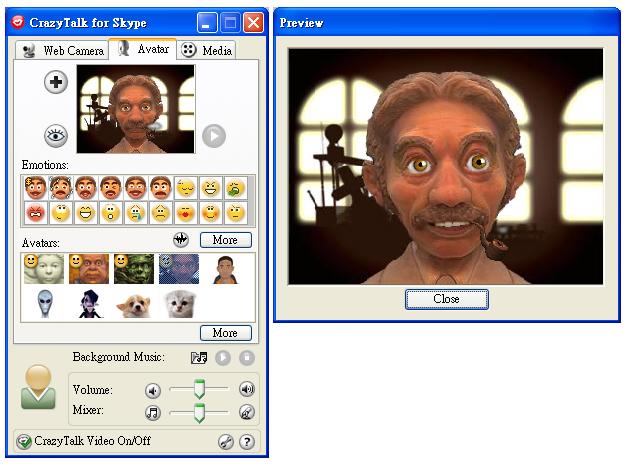Click the loud speaker volume-max icon
The image size is (629, 464).
coord(247,389)
